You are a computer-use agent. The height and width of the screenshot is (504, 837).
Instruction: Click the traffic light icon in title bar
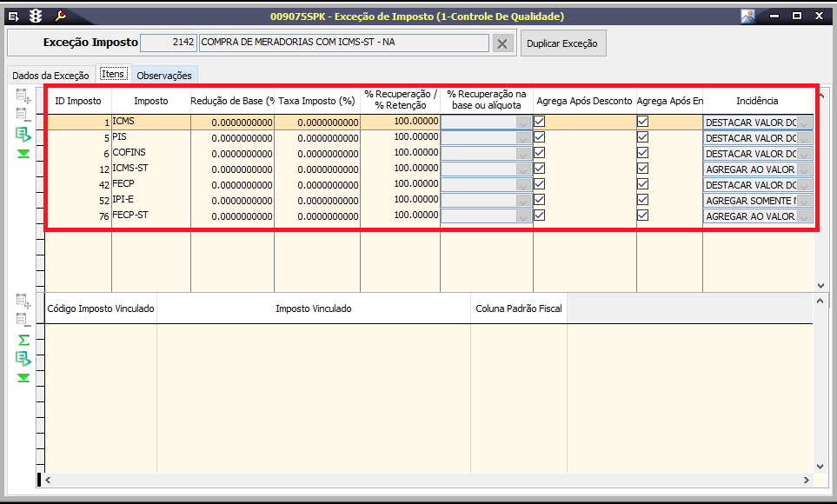(x=36, y=16)
